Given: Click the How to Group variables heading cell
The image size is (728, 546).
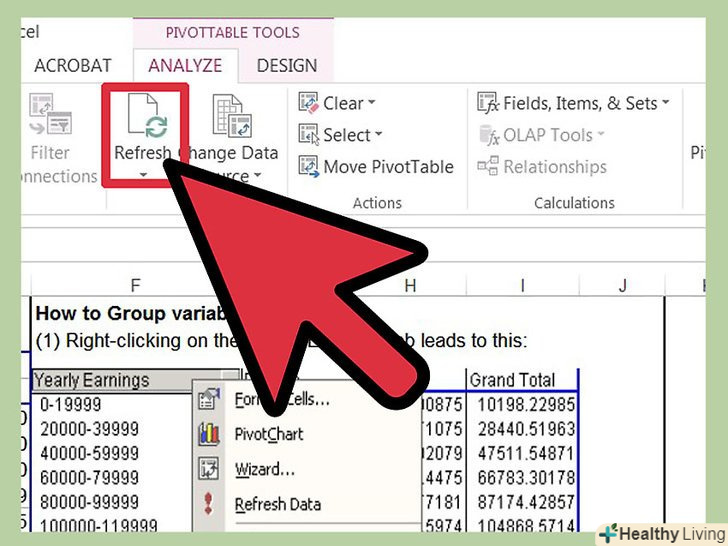Looking at the screenshot, I should (x=132, y=313).
